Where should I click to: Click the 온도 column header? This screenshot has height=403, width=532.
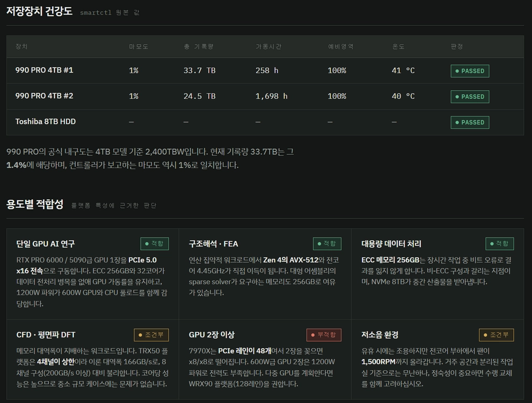[398, 46]
